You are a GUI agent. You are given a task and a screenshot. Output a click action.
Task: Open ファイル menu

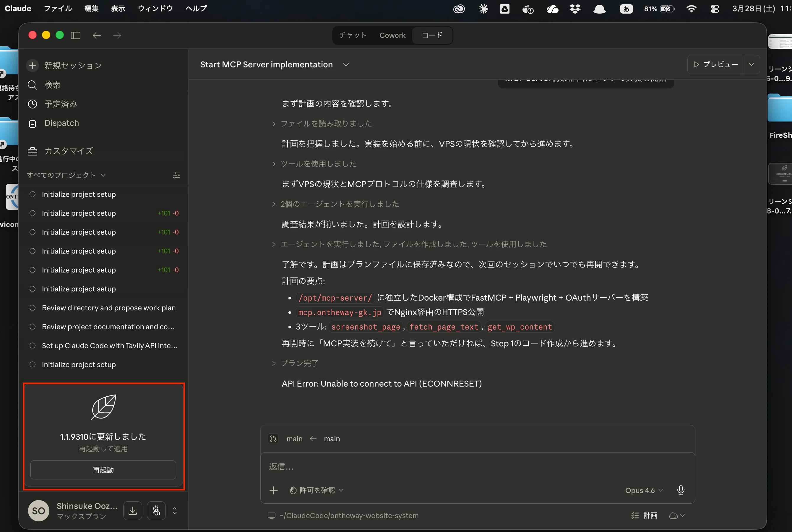[x=58, y=9]
